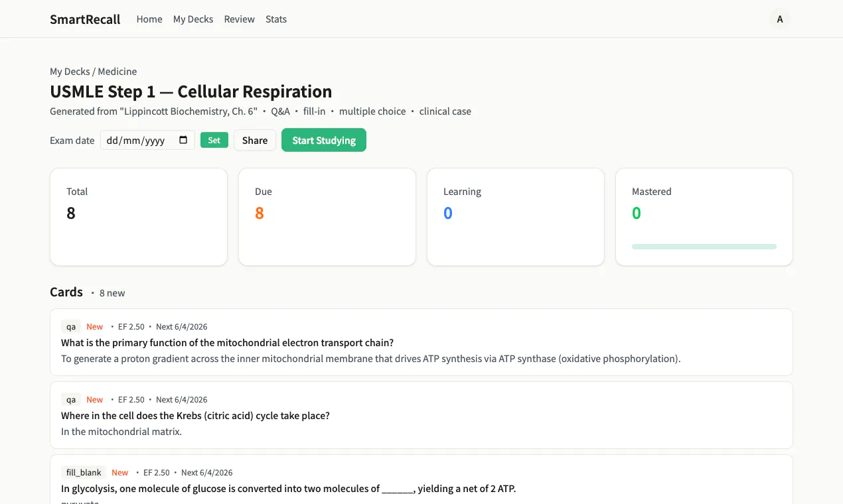
Task: Go to the Home menu item
Action: 149,19
